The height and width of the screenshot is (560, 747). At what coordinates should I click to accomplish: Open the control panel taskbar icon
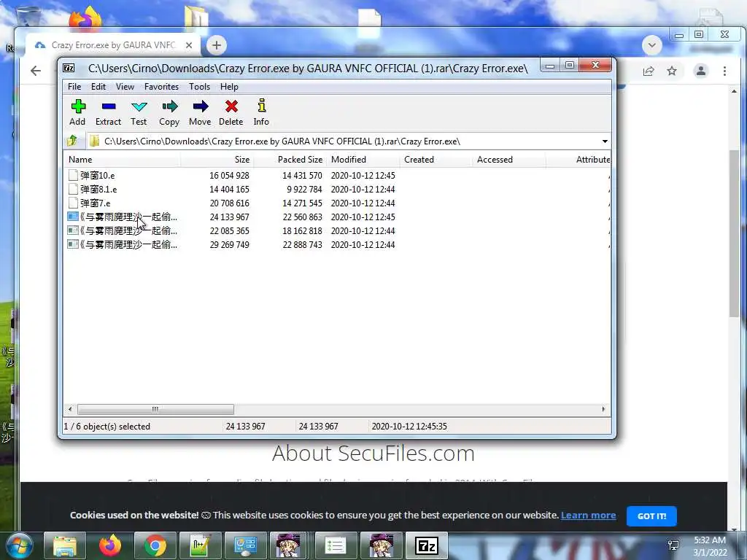click(245, 545)
